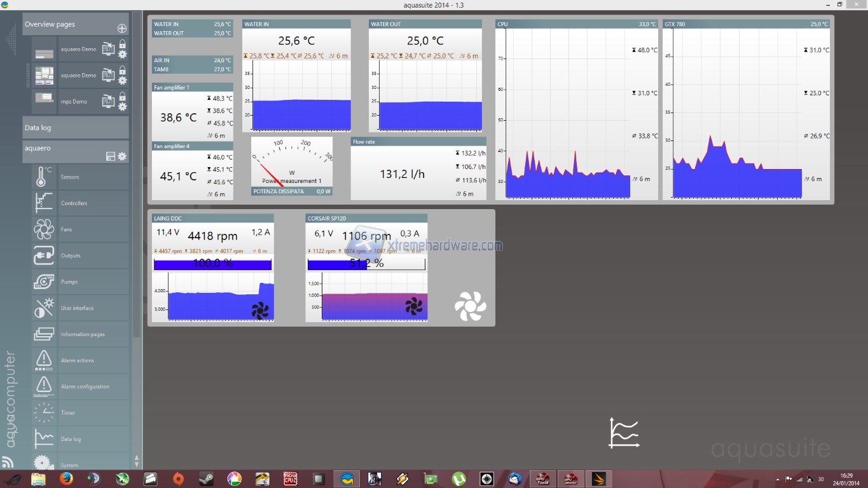Open the Sensors thermometer icon

point(44,177)
